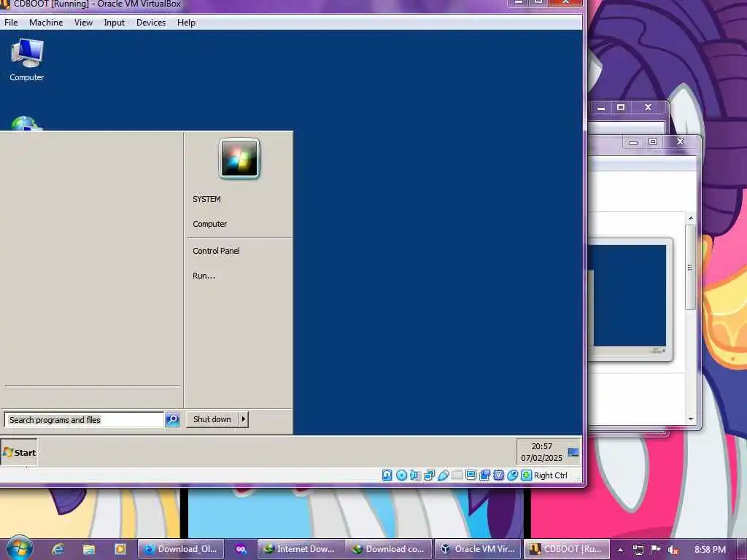The image size is (747, 560).
Task: Click the Search programs and files field
Action: (85, 419)
